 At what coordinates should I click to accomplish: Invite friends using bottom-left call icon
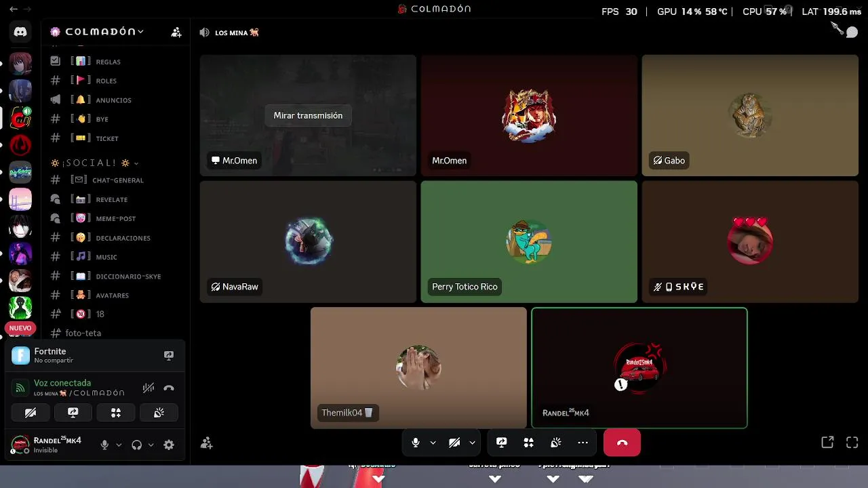point(207,443)
